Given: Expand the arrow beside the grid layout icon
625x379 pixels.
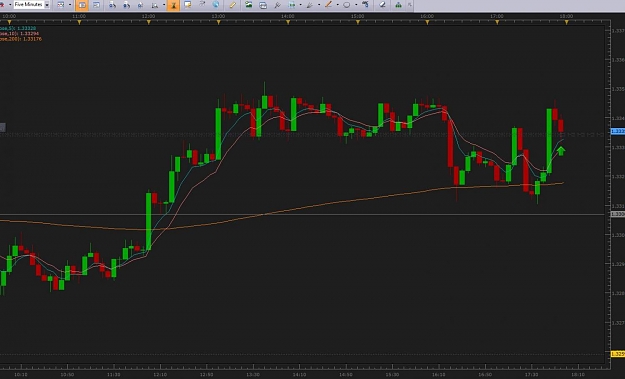Looking at the screenshot, I should pos(70,5).
